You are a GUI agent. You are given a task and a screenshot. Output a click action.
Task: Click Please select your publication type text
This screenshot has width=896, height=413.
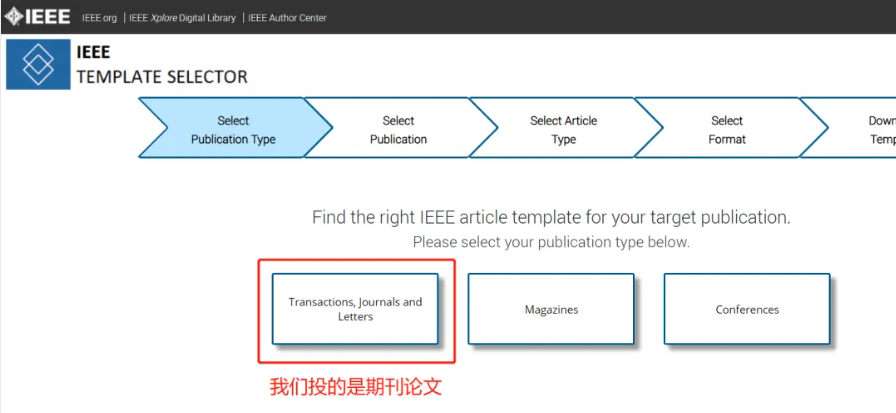coord(551,242)
